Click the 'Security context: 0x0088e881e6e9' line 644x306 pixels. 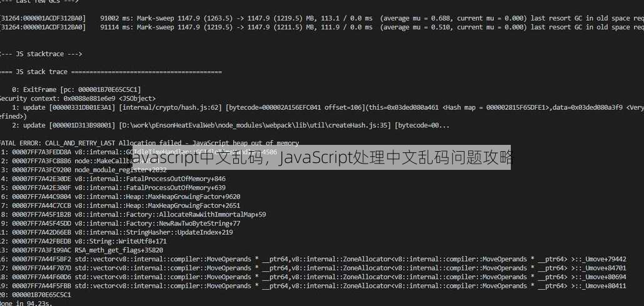(78, 99)
